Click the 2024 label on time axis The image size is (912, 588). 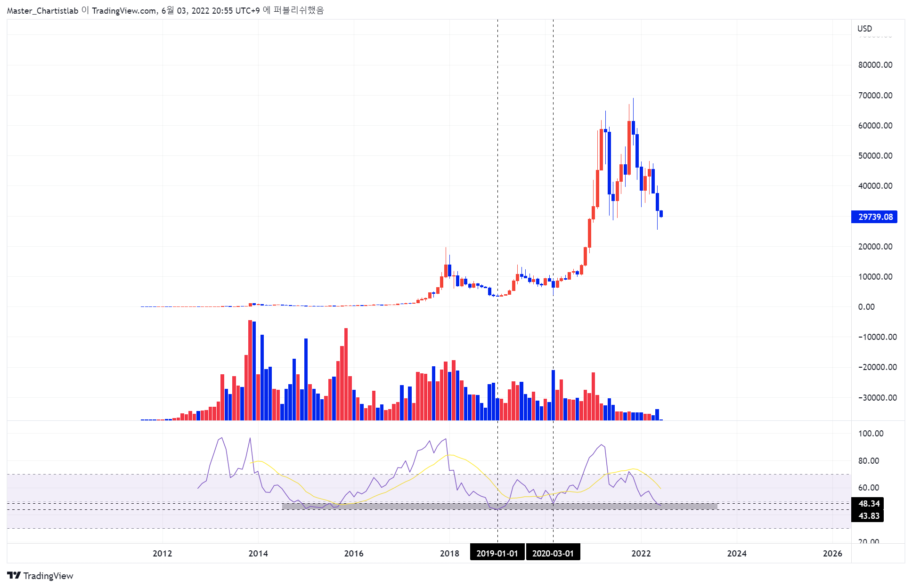tap(737, 553)
